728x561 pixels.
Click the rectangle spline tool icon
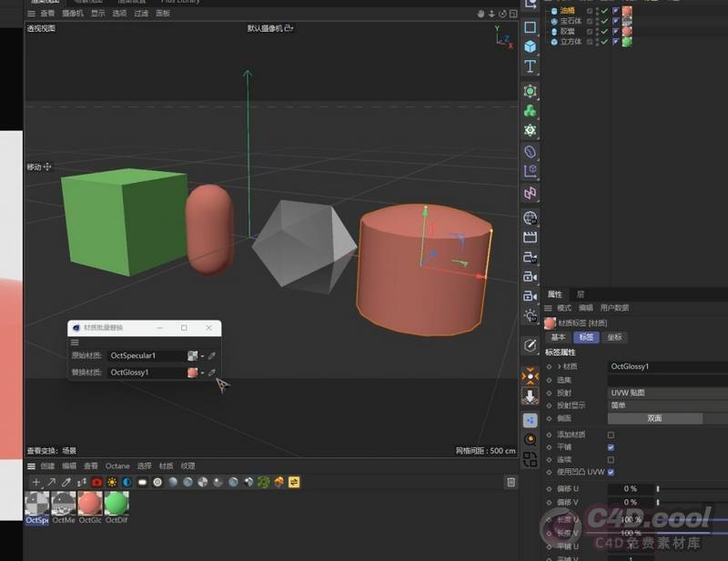(x=530, y=27)
